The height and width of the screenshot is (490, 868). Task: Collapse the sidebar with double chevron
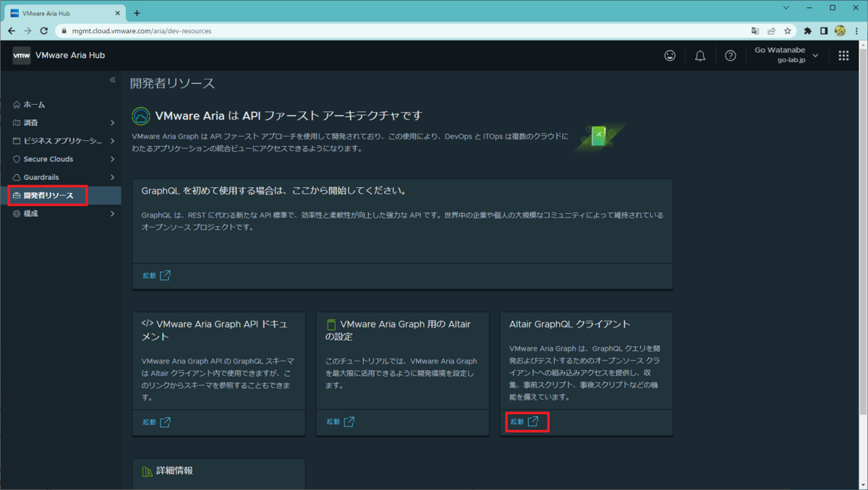(113, 79)
